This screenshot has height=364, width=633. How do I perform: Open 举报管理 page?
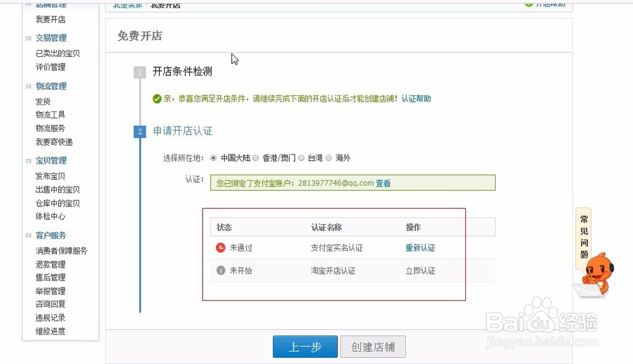point(51,291)
